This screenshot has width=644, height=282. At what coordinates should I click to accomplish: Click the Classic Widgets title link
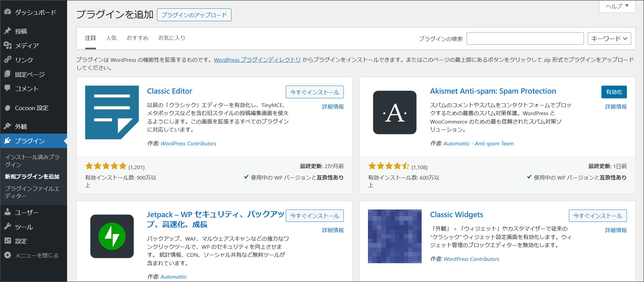click(457, 215)
